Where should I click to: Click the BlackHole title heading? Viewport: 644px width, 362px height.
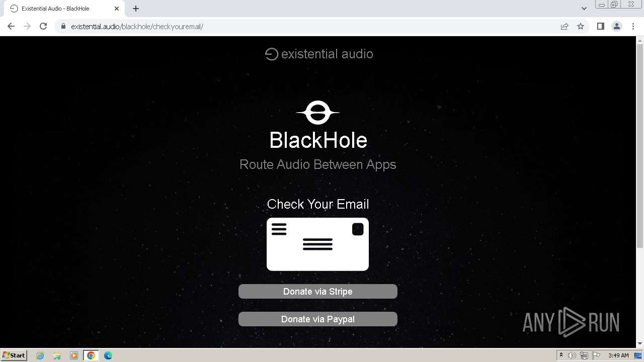[x=318, y=140]
